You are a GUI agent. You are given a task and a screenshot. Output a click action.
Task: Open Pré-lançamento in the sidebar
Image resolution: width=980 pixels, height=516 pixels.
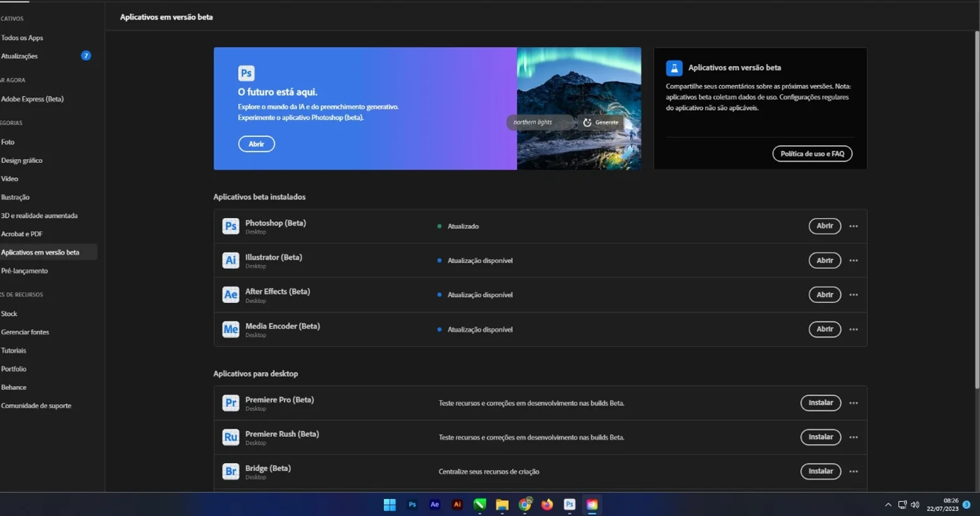pyautogui.click(x=24, y=271)
